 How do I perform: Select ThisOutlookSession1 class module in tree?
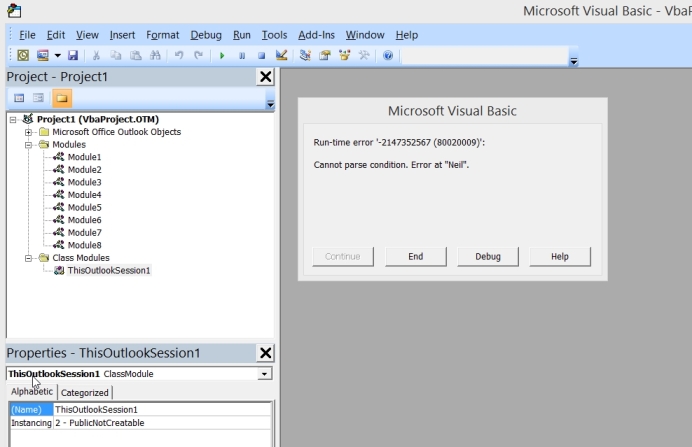click(x=109, y=270)
